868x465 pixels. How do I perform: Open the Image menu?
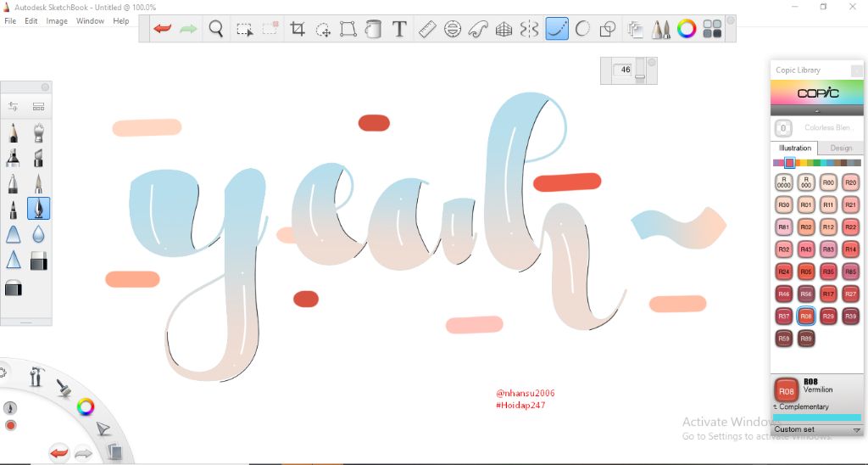click(57, 21)
